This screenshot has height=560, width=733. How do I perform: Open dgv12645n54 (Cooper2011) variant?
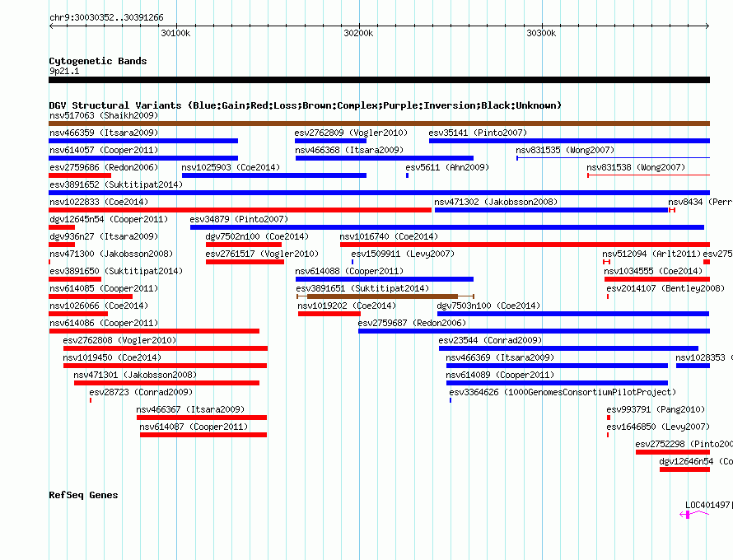click(109, 219)
